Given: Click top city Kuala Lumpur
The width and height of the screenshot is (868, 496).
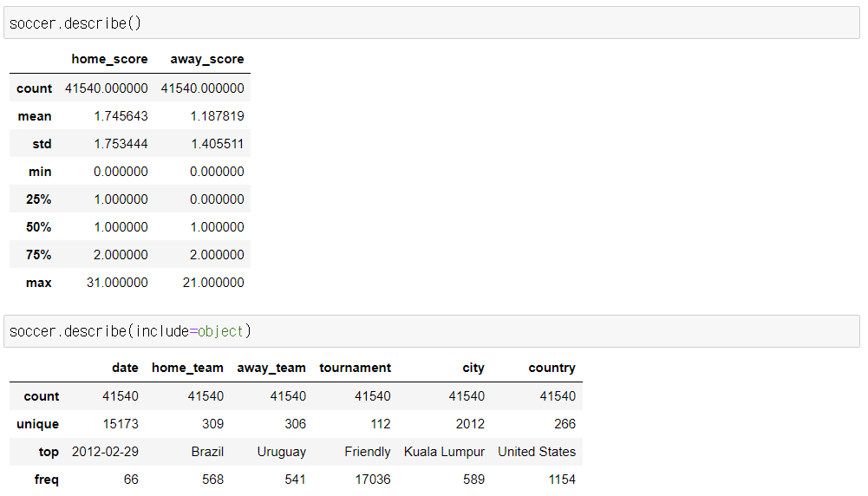Looking at the screenshot, I should pyautogui.click(x=444, y=452).
